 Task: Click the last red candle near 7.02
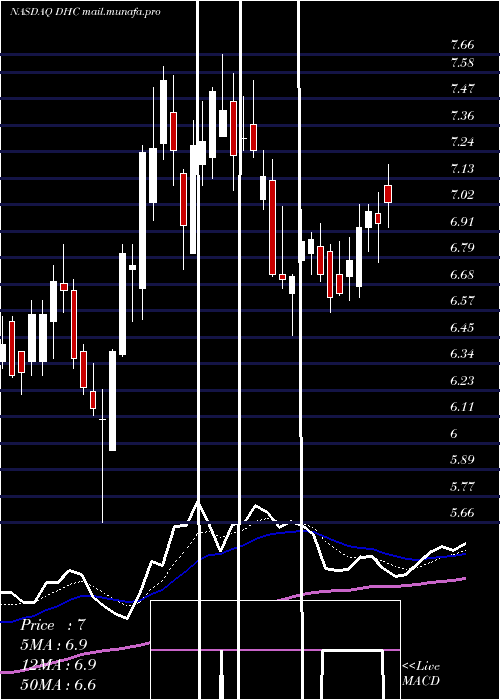click(x=388, y=194)
